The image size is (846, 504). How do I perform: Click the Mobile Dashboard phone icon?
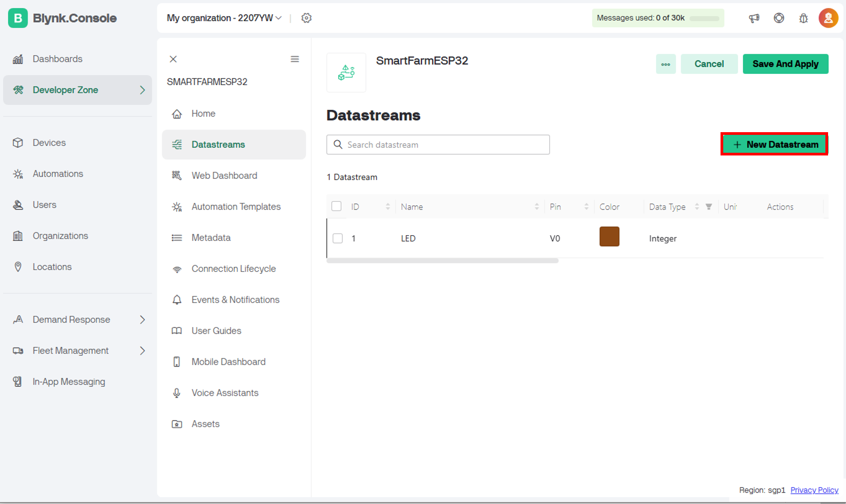point(177,362)
